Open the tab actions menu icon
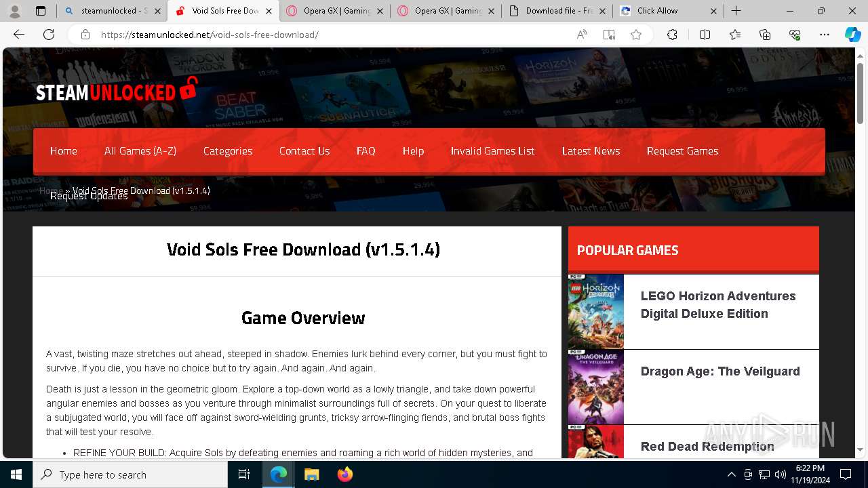The height and width of the screenshot is (488, 868). (x=41, y=11)
